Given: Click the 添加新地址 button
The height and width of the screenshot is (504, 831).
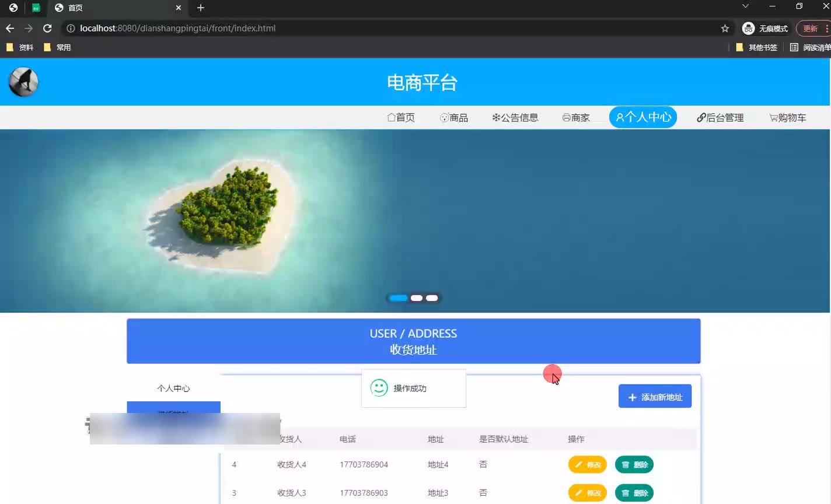Looking at the screenshot, I should pos(655,397).
